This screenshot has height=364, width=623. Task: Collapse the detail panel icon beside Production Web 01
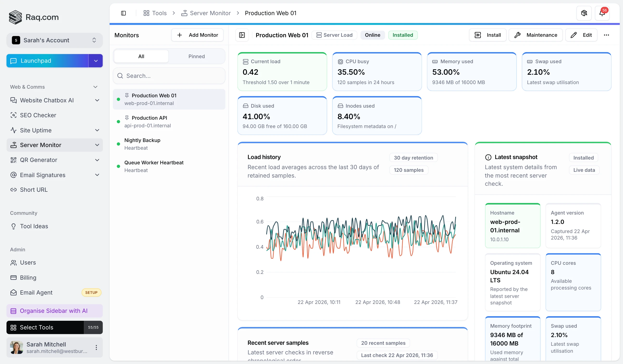click(242, 35)
